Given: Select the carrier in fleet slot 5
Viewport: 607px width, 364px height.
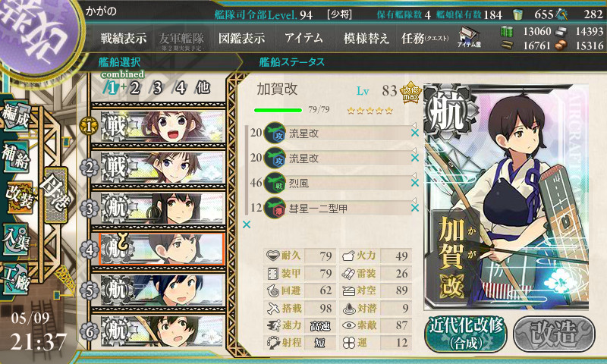Looking at the screenshot, I should [162, 290].
